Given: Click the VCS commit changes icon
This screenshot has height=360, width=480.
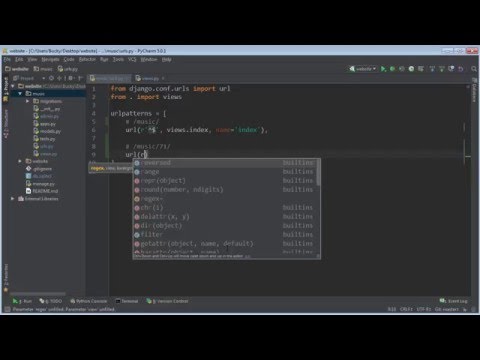Looking at the screenshot, I should (442, 69).
